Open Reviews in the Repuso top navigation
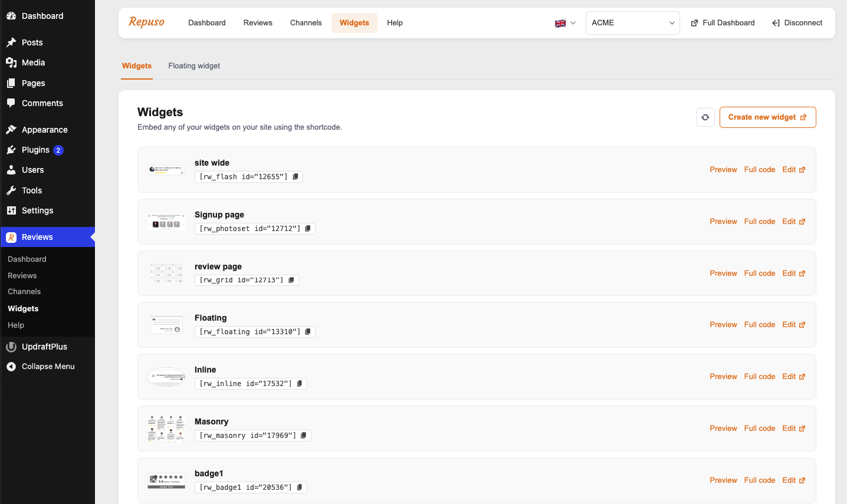 258,23
